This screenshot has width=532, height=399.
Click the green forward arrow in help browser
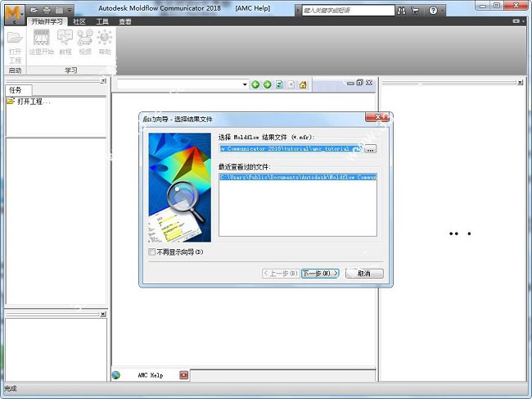pos(268,84)
